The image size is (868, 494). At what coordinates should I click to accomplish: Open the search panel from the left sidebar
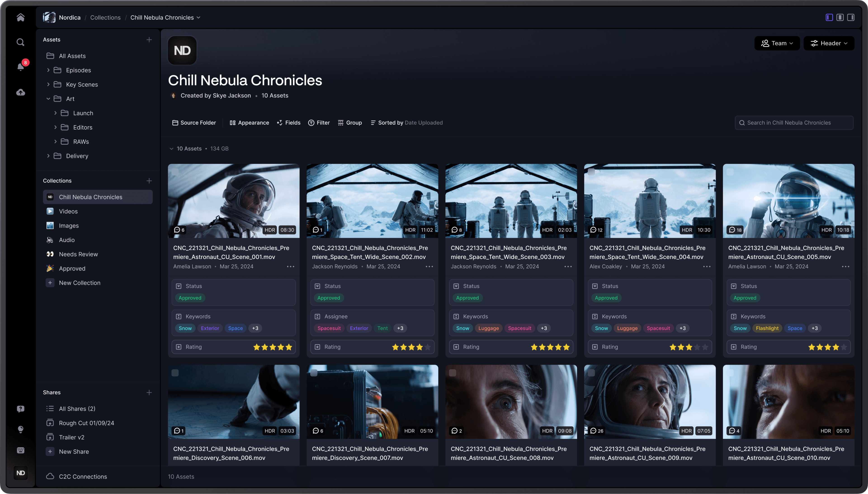[x=20, y=42]
